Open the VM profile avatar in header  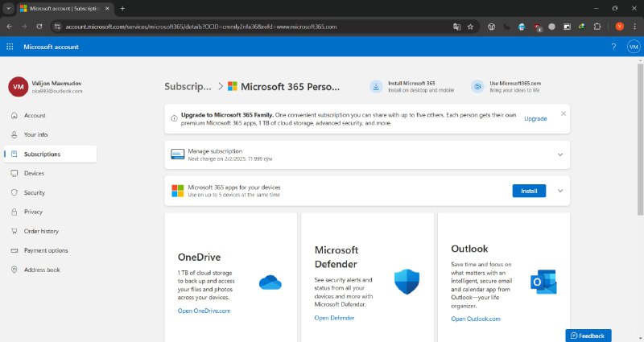point(634,47)
